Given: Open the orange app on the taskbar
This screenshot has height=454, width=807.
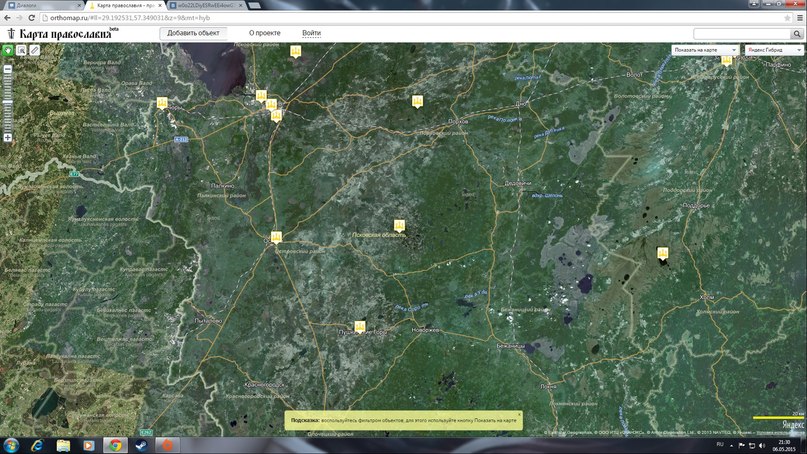Looking at the screenshot, I should tap(168, 445).
